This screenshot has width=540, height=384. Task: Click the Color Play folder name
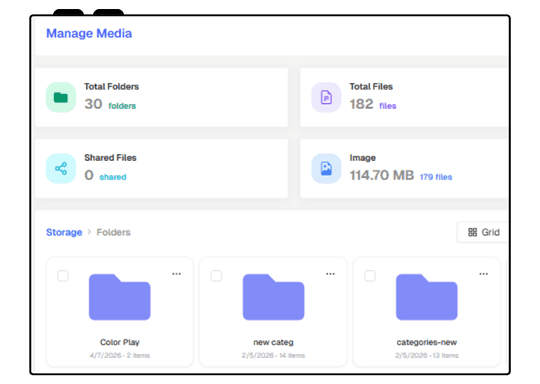[120, 342]
